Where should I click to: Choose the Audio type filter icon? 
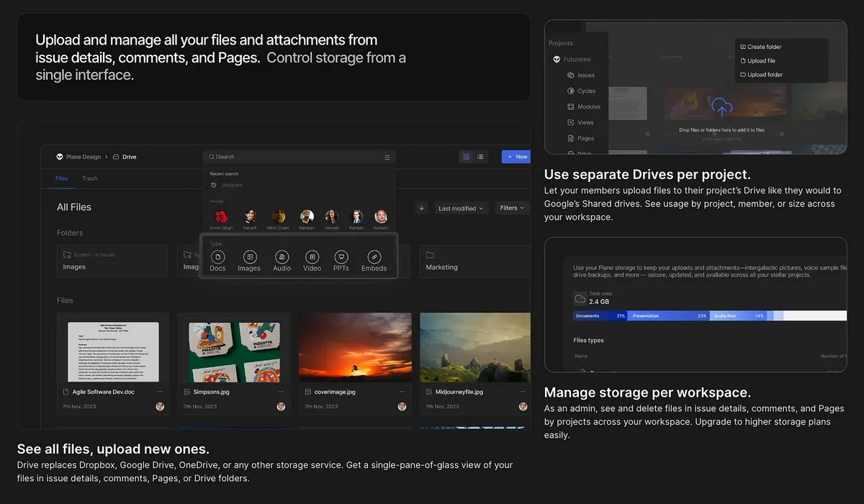tap(282, 257)
